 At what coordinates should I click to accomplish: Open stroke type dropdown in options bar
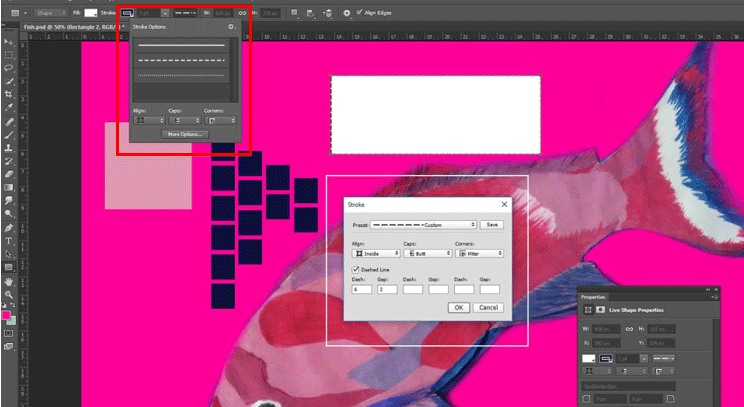click(186, 13)
